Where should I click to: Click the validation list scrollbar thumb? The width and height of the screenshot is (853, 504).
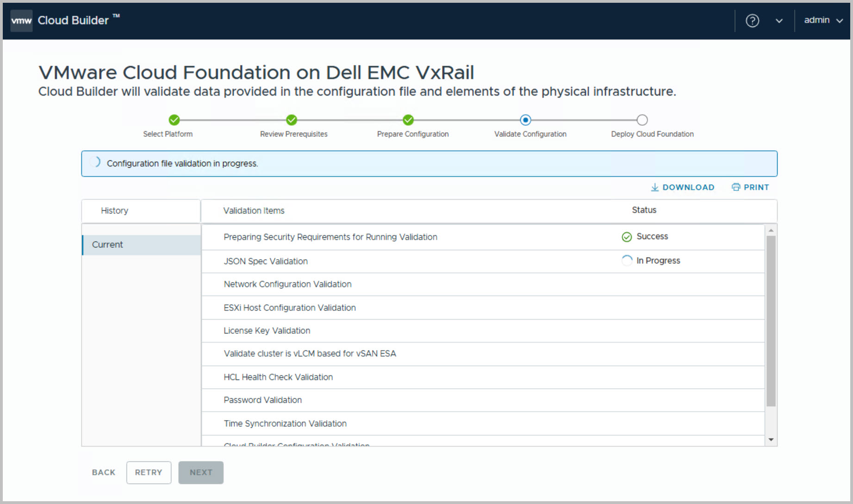pos(771,321)
